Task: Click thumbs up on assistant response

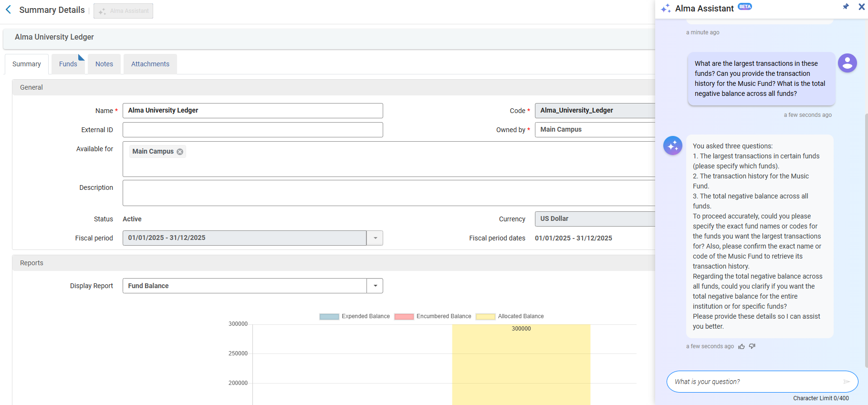Action: pos(742,346)
